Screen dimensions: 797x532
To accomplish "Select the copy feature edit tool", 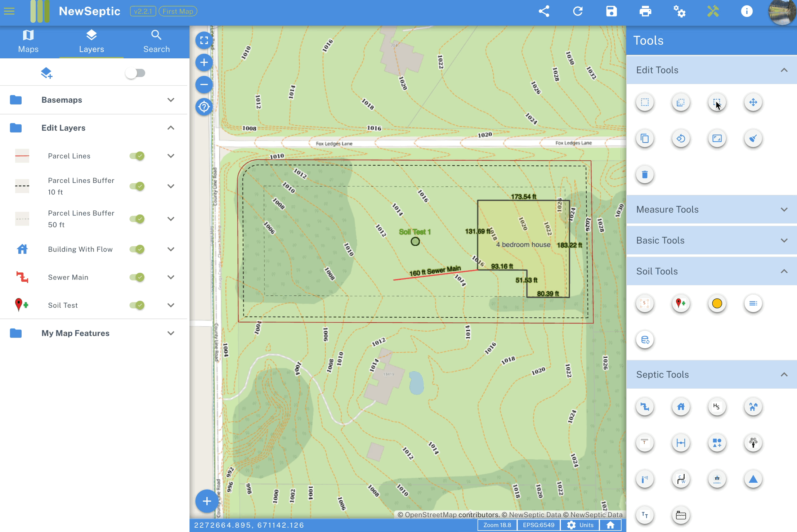I will pyautogui.click(x=645, y=139).
